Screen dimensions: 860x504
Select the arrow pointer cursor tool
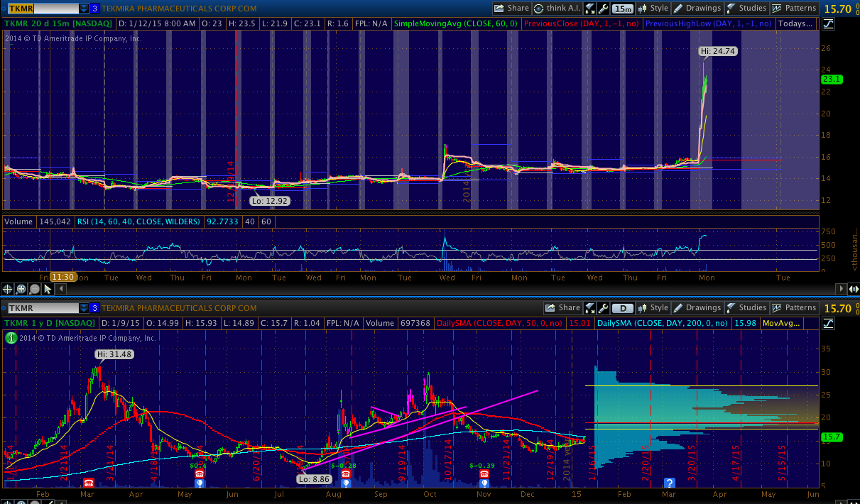pos(48,289)
